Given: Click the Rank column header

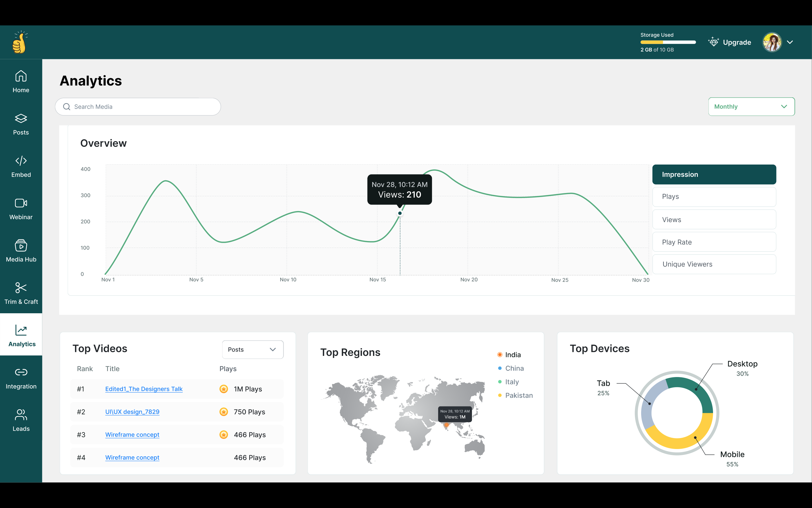Looking at the screenshot, I should [x=85, y=369].
